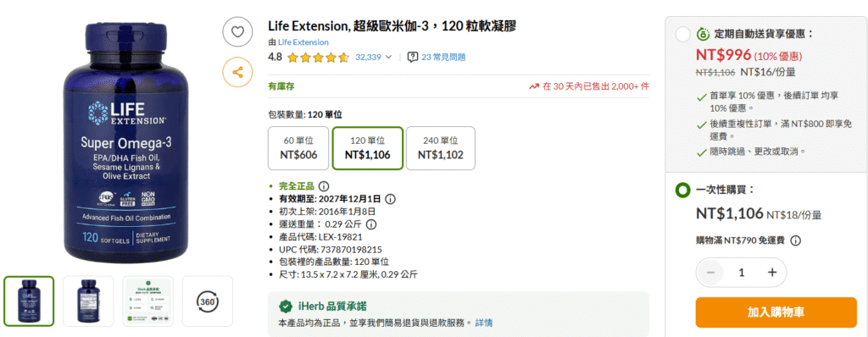Click info icon beside 購物滿 NT$790 免運費
This screenshot has width=868, height=337.
point(795,240)
